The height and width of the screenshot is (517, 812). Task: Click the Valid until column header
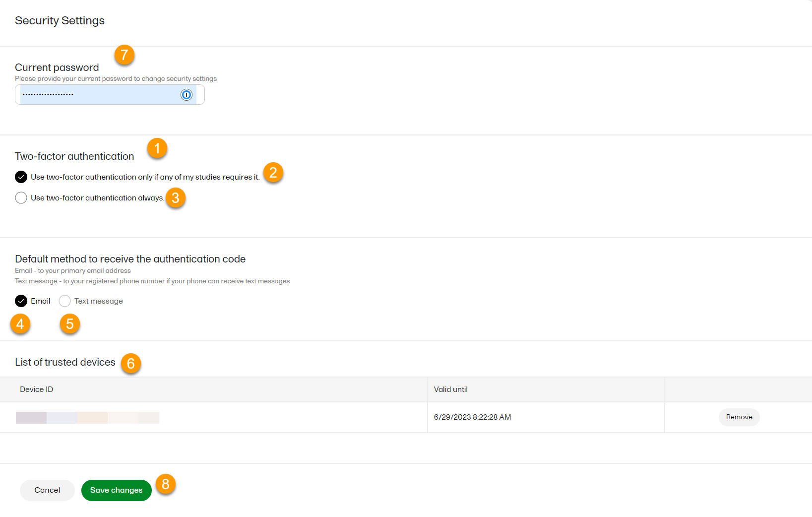[x=450, y=389]
